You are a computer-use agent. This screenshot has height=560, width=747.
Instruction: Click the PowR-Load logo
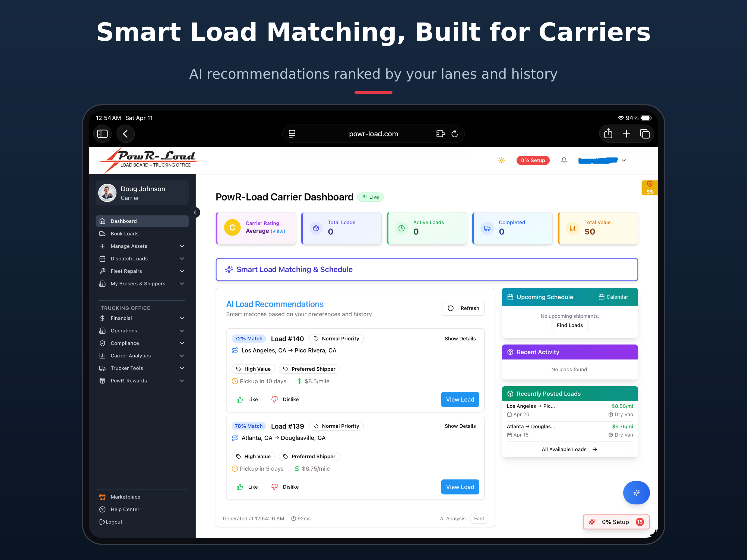pyautogui.click(x=150, y=160)
